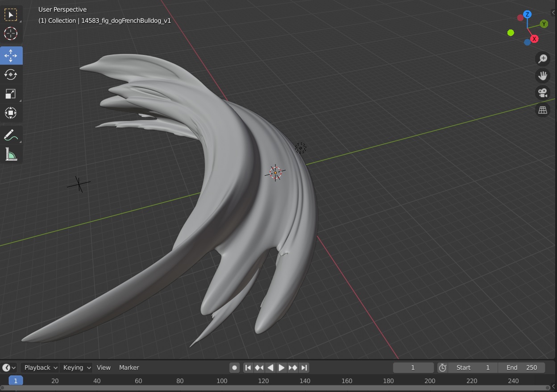Open the Playback dropdown
557x392 pixels.
(40, 367)
